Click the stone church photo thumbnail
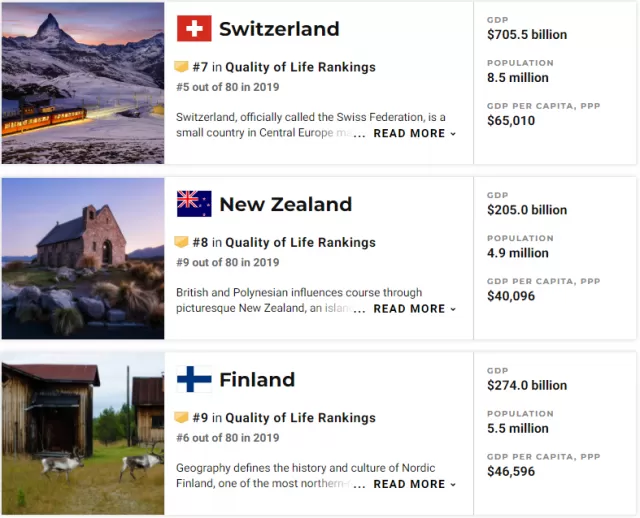 coord(83,258)
